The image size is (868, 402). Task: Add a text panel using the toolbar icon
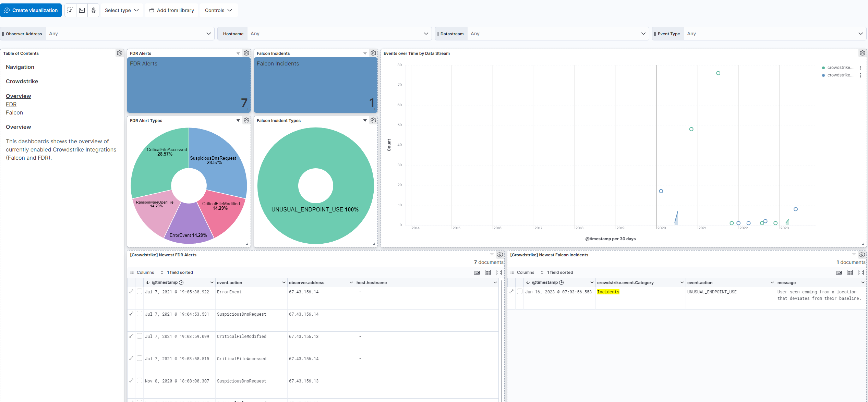pyautogui.click(x=70, y=10)
